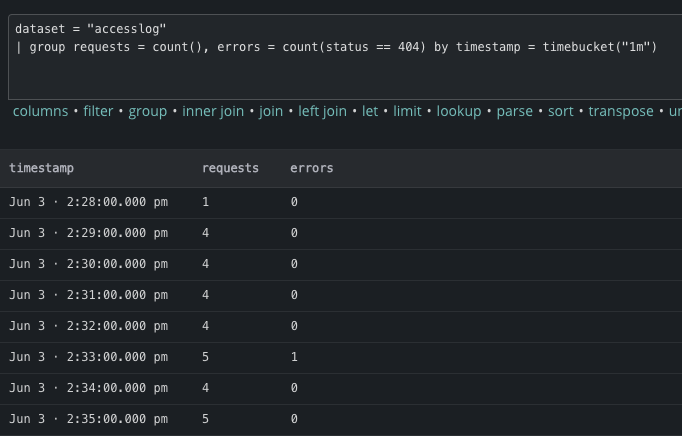
Task: Click errors value 0 in the 2:34 row
Action: click(x=294, y=388)
